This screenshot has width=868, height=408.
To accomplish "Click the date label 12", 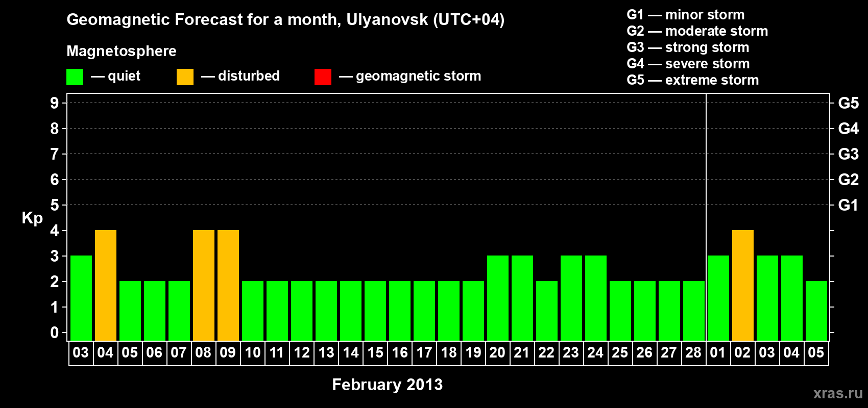I will pyautogui.click(x=301, y=352).
